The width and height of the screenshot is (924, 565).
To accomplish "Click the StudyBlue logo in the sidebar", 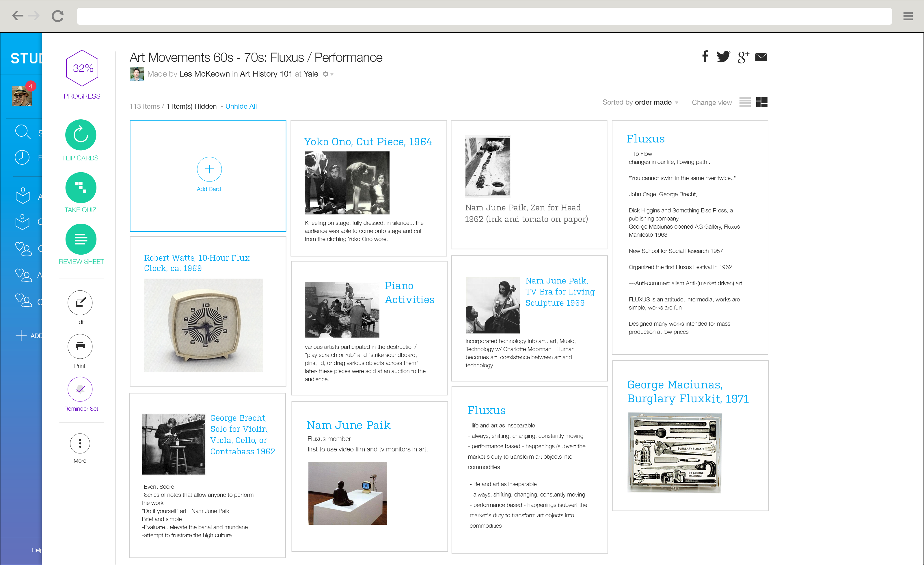I will point(26,59).
